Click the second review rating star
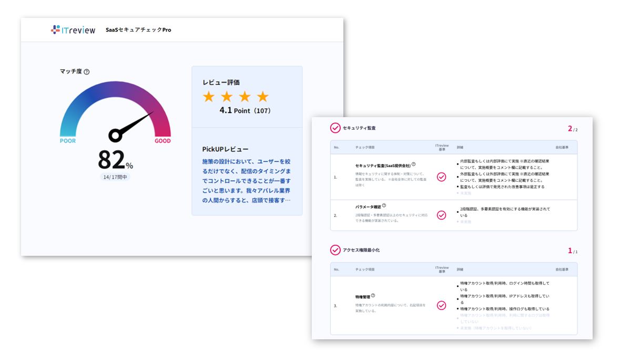Image resolution: width=631 pixels, height=364 pixels. click(227, 97)
